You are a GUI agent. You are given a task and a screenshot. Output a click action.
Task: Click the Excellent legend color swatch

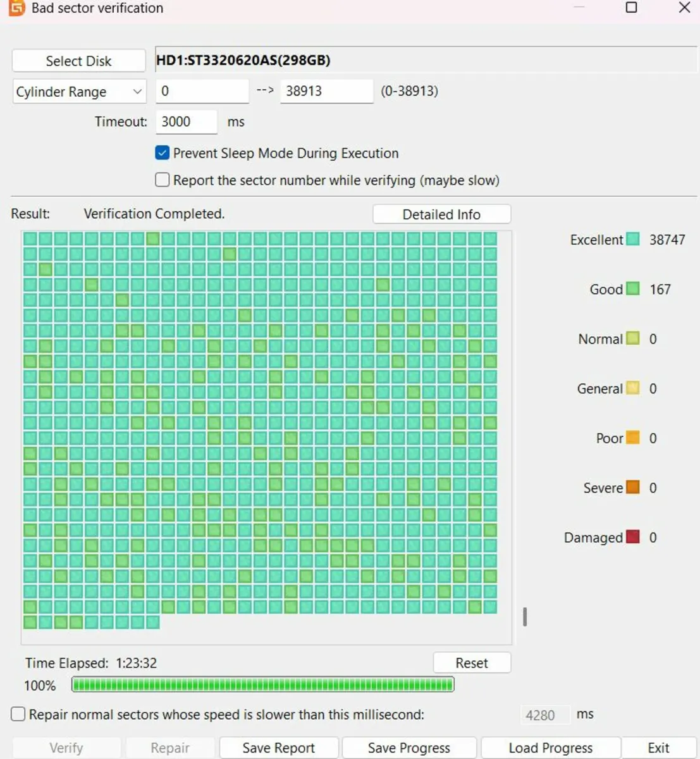[632, 240]
